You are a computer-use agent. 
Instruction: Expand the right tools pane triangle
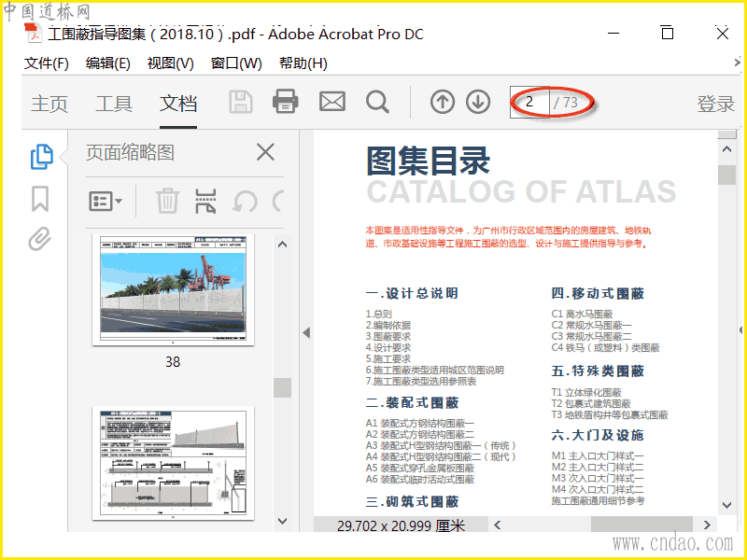pyautogui.click(x=740, y=329)
